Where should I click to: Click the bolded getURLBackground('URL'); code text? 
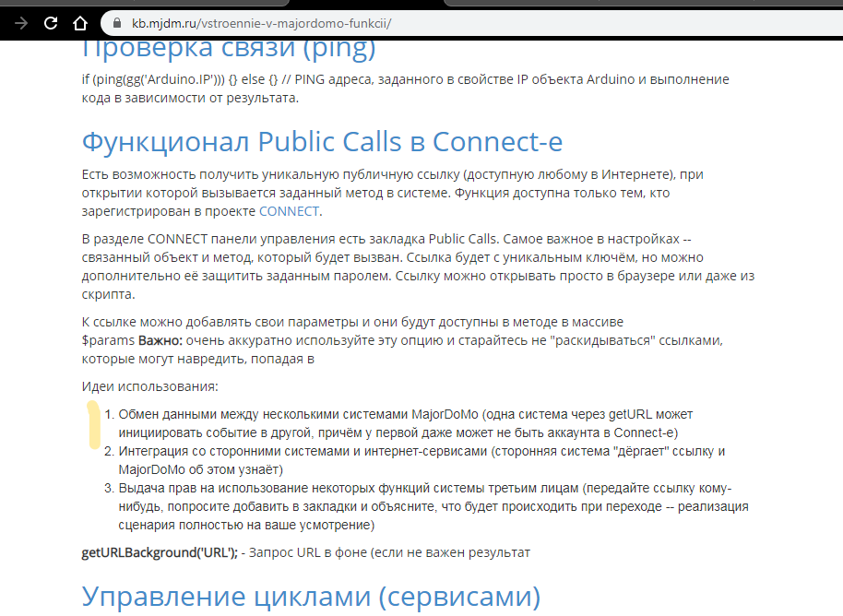pyautogui.click(x=157, y=552)
